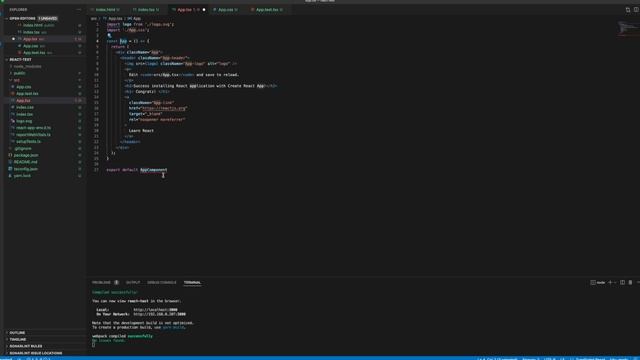Open the DEBUG CONSOLE panel tab
The image size is (640, 360).
pos(162,282)
